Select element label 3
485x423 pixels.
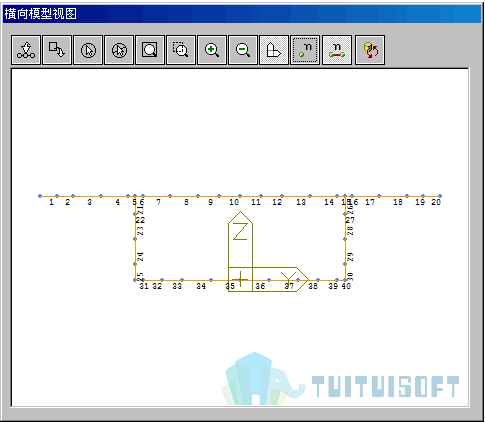(89, 202)
